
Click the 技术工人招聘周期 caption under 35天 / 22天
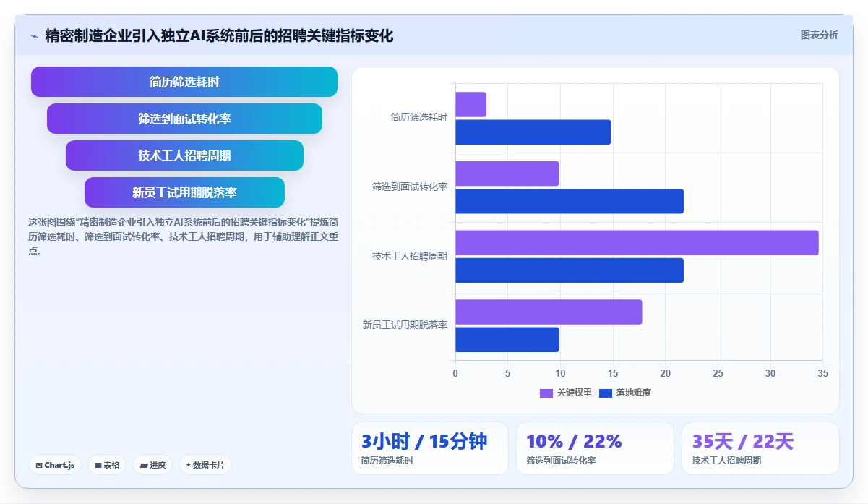pyautogui.click(x=726, y=461)
